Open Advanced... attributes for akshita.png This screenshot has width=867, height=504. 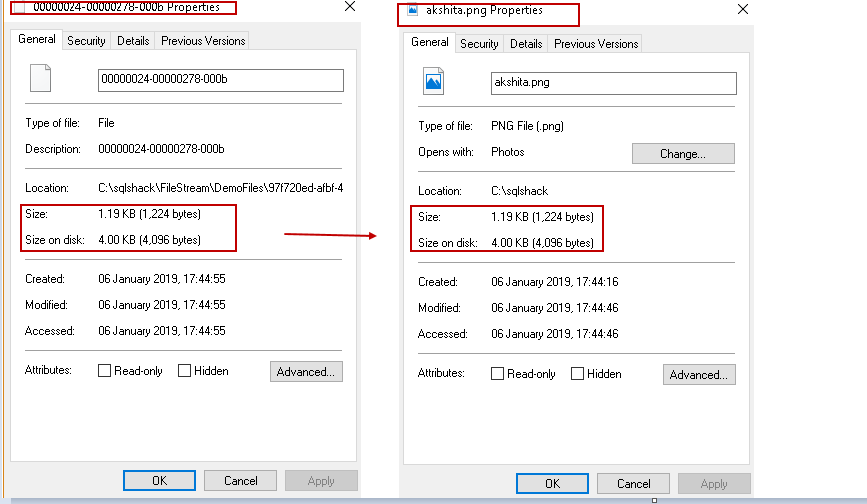[699, 375]
